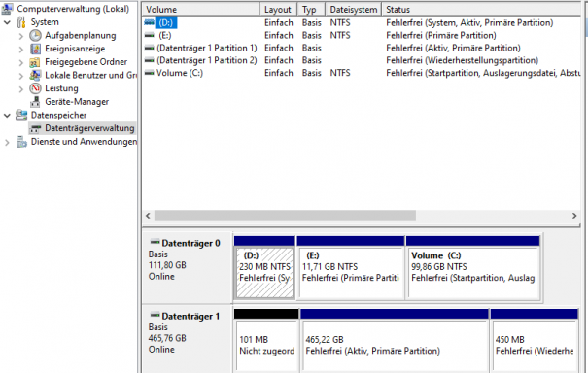Expand the Ereignisanzeige node
This screenshot has height=373, width=588.
(21, 50)
